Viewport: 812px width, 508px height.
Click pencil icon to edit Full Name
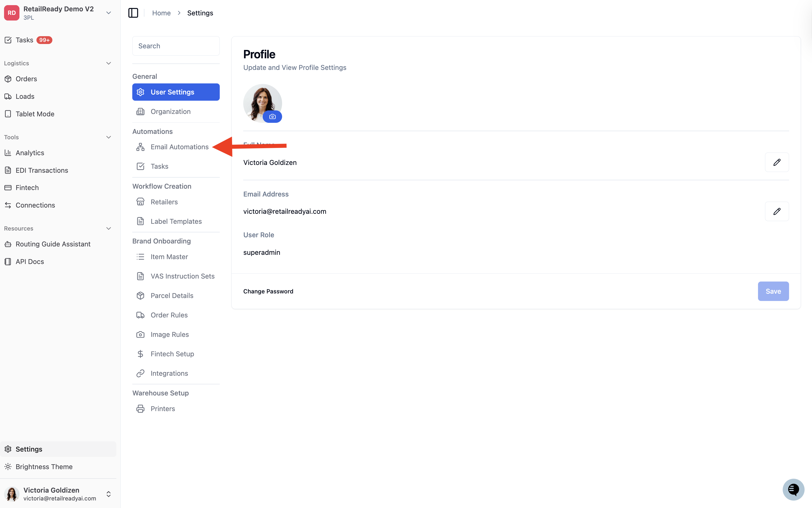[777, 162]
